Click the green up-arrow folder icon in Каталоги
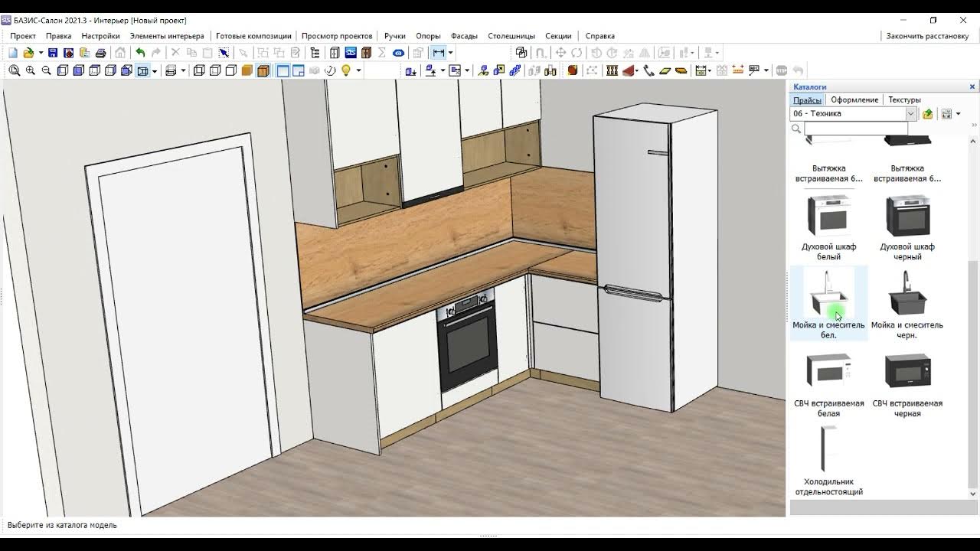The width and height of the screenshot is (980, 551). click(927, 113)
